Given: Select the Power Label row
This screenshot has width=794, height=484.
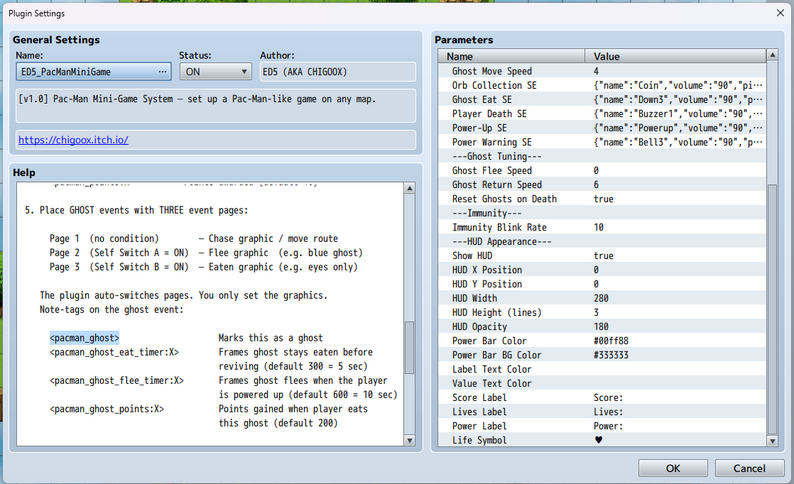Looking at the screenshot, I should 602,426.
